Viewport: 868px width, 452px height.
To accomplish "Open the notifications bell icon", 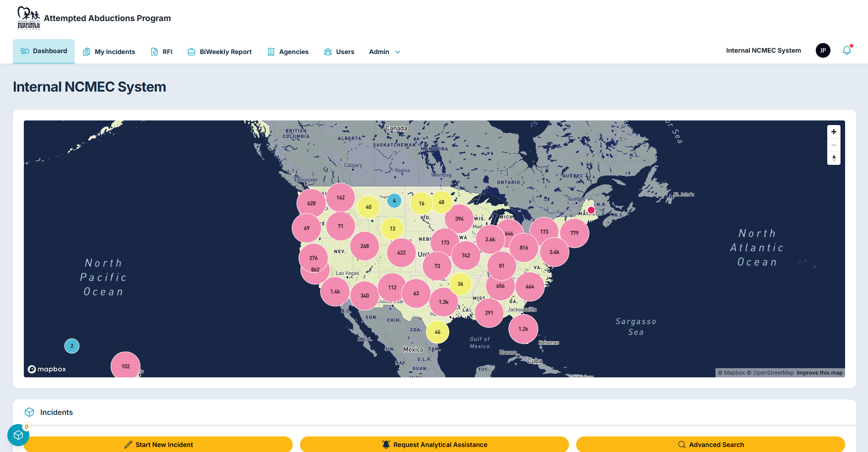I will point(847,50).
